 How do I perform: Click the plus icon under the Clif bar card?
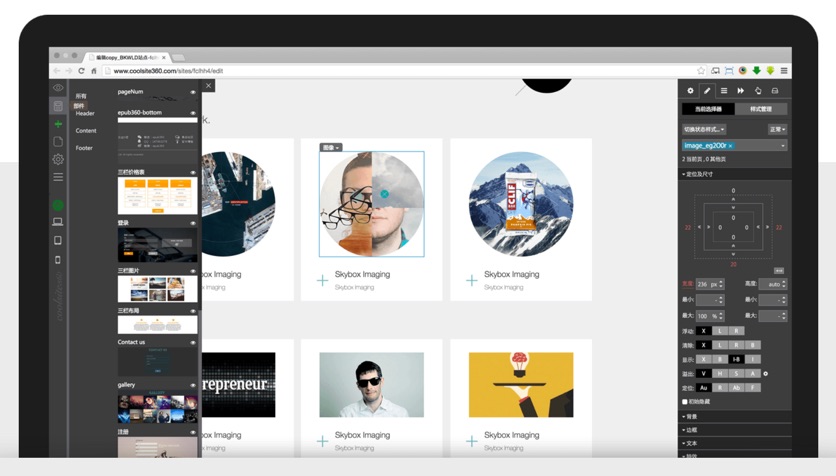(472, 280)
